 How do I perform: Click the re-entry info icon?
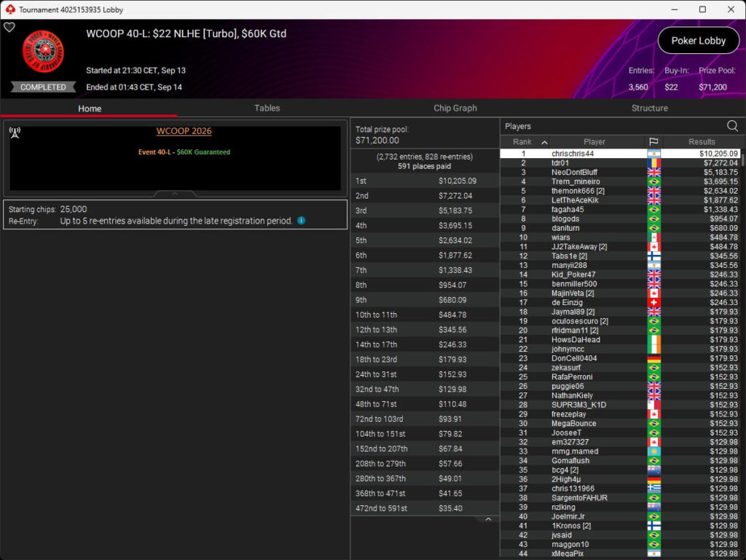[x=301, y=221]
